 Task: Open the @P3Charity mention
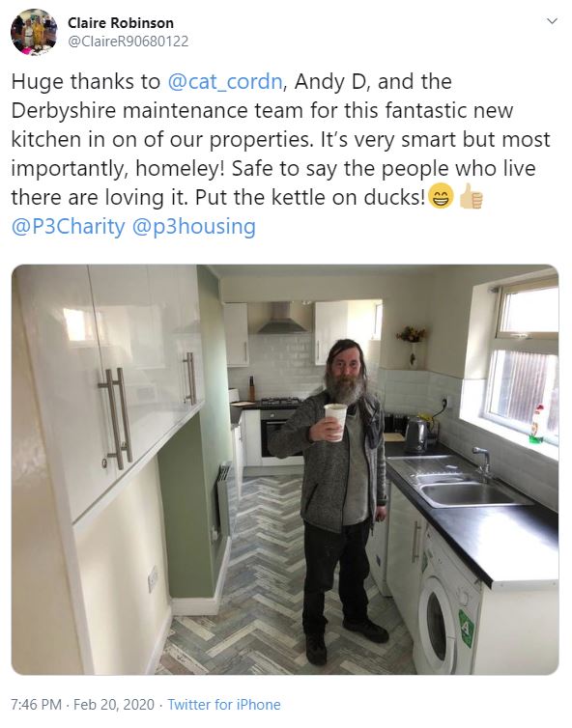point(69,227)
